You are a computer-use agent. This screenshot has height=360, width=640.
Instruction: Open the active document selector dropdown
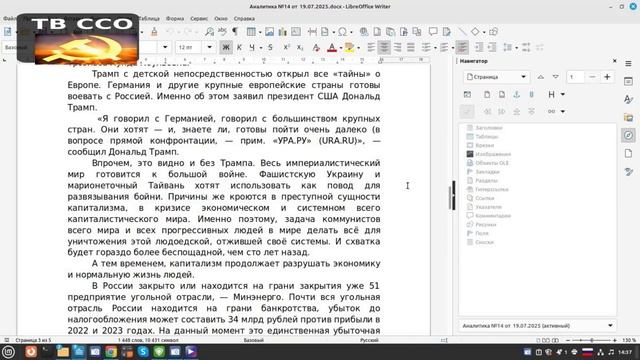537,326
